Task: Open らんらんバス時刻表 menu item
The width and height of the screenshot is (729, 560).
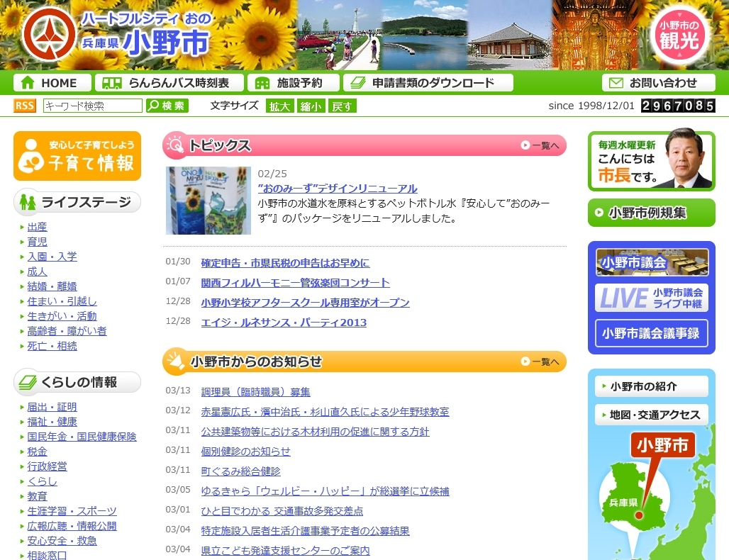Action: coord(169,83)
